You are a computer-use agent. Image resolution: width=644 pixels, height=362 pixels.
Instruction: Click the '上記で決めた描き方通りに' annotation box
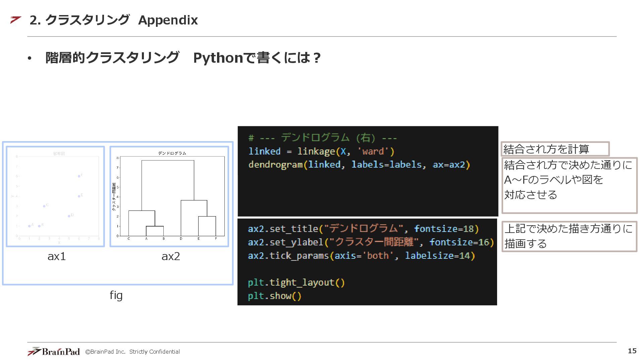[x=569, y=236]
